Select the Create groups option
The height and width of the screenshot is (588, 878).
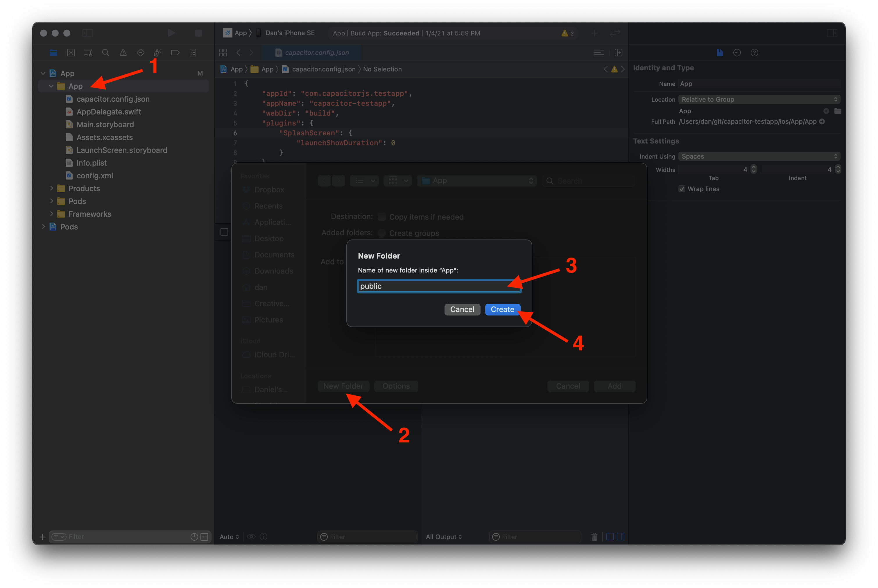pos(381,233)
